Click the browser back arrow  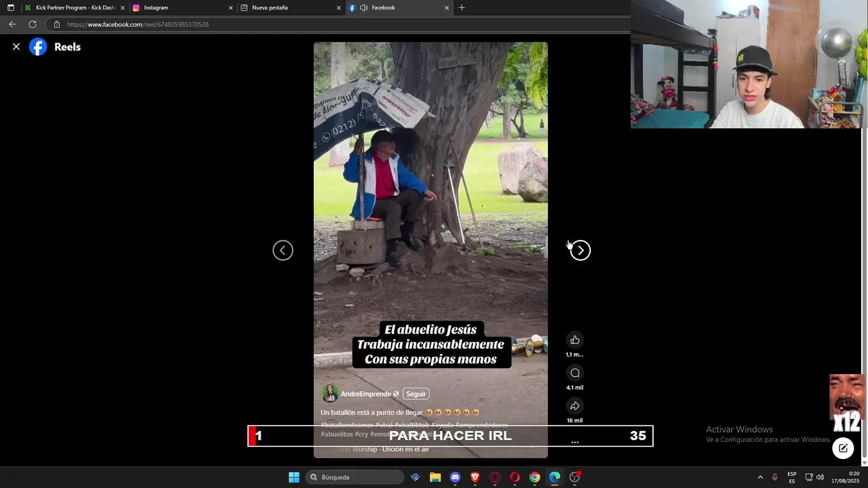tap(12, 24)
